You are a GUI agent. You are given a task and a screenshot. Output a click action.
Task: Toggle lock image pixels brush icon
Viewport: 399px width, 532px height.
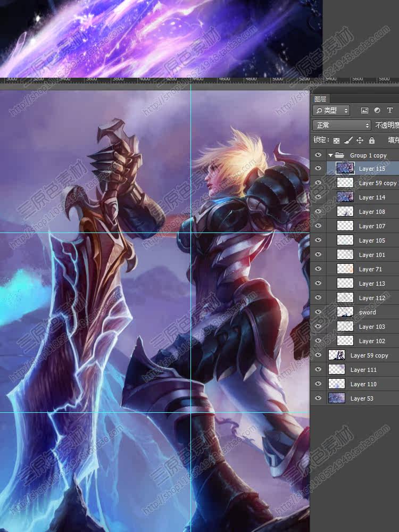348,140
